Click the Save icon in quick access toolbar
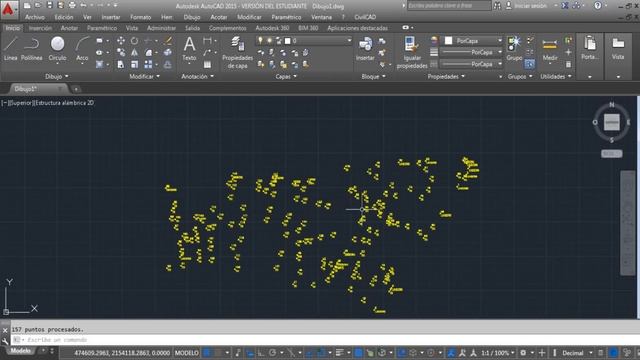 tap(49, 6)
